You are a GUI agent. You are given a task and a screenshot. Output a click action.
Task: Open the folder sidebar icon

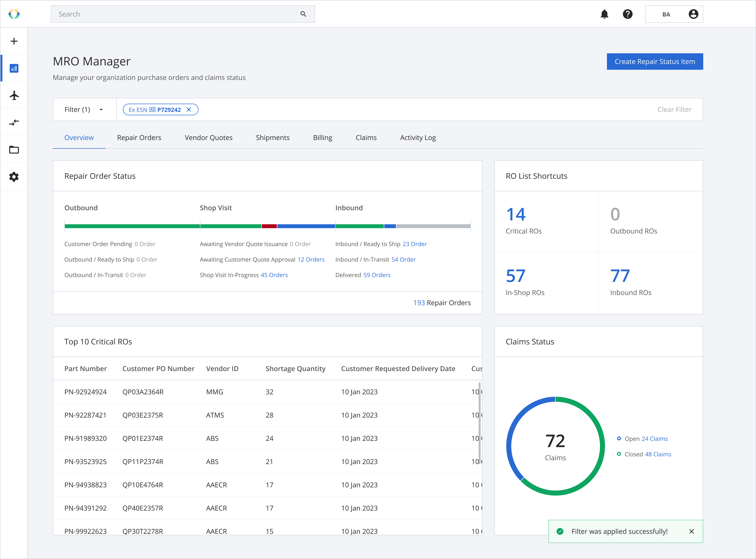point(14,150)
